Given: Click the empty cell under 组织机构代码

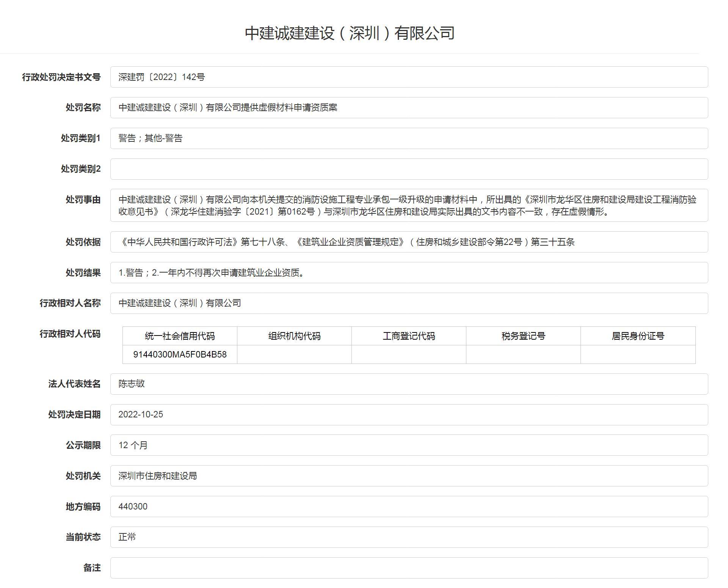Looking at the screenshot, I should 294,354.
